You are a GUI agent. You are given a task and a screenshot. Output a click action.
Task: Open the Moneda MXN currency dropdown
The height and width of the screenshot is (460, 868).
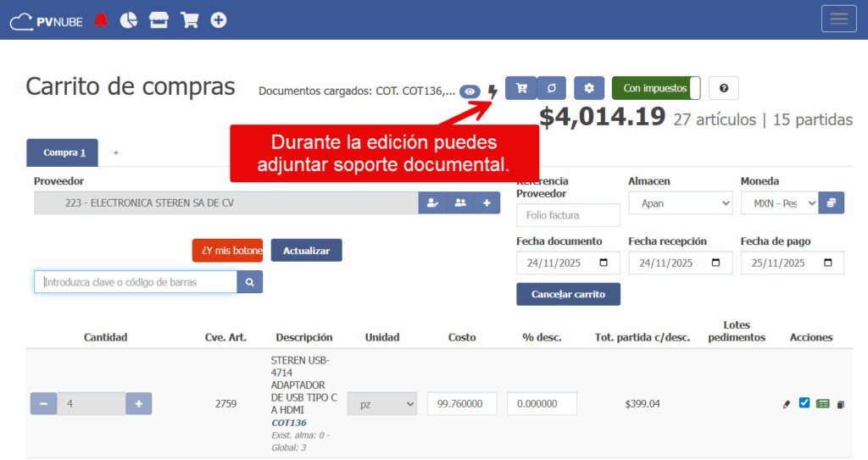click(x=779, y=203)
